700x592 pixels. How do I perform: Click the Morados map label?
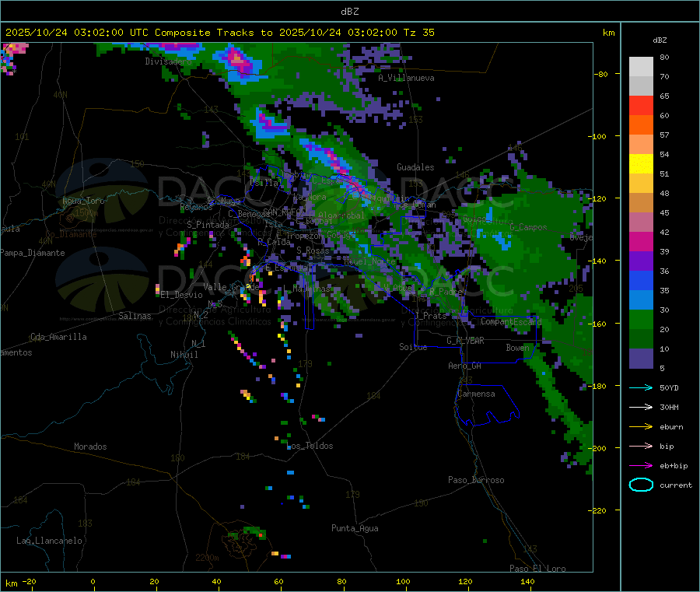click(90, 447)
